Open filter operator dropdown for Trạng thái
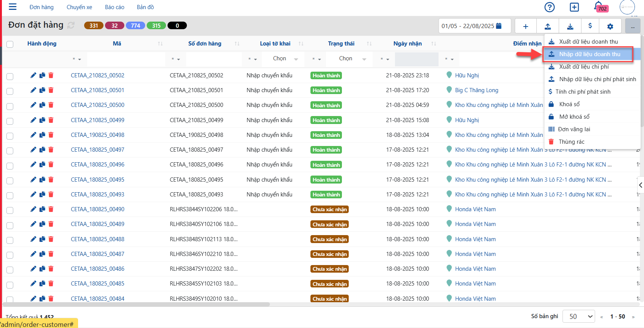 tap(317, 59)
